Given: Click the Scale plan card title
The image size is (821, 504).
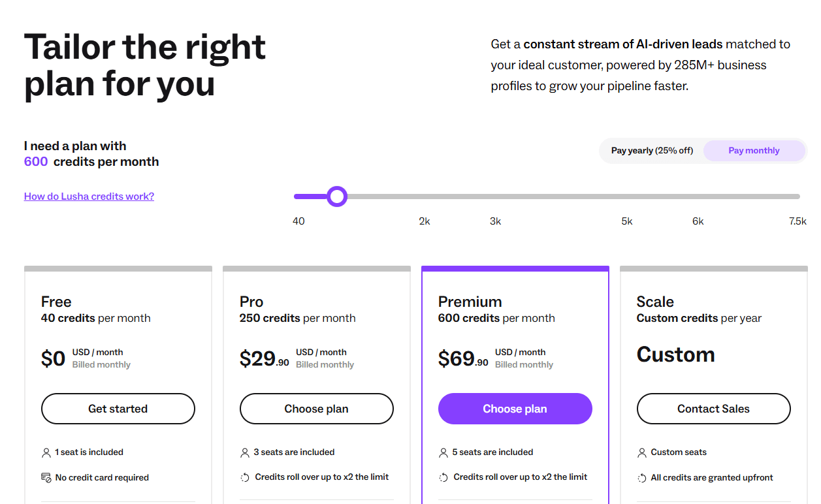Looking at the screenshot, I should pos(655,302).
